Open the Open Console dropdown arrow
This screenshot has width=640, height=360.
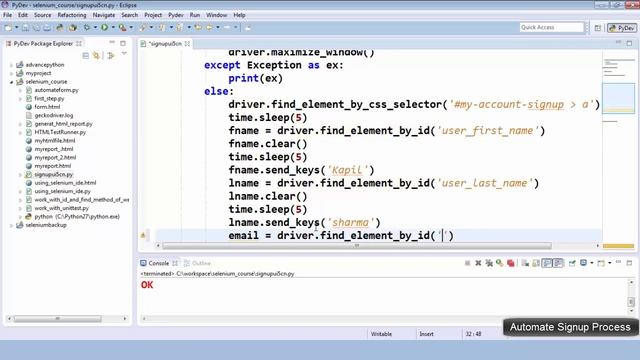(x=609, y=263)
